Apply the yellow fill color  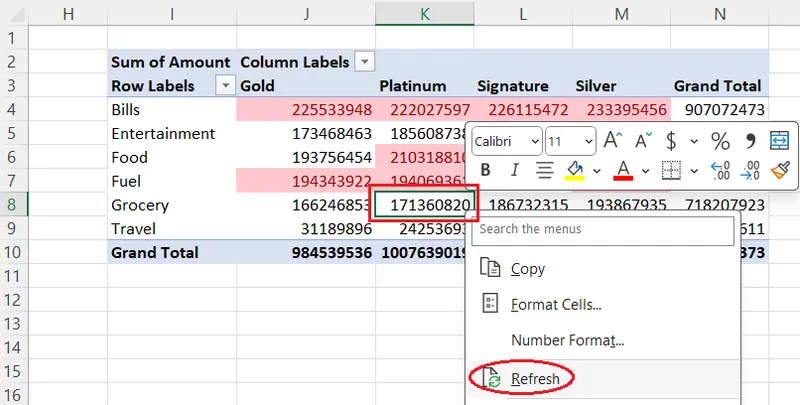tap(574, 171)
